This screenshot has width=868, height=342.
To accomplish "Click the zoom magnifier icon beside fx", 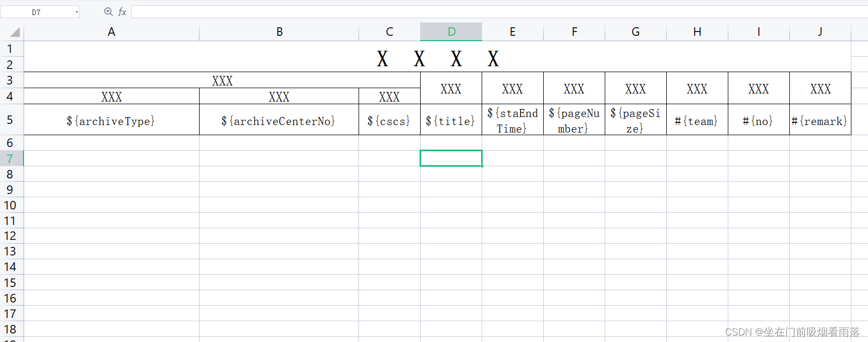I will (108, 12).
